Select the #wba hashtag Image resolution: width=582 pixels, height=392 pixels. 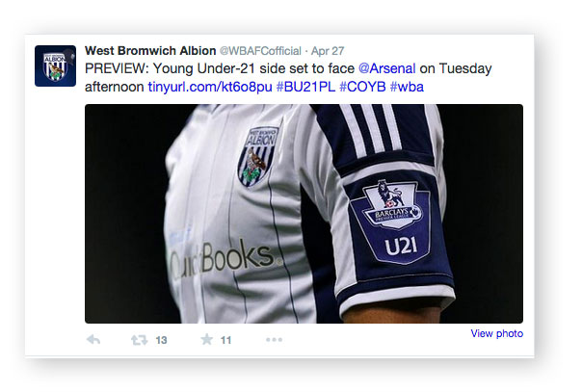point(407,87)
